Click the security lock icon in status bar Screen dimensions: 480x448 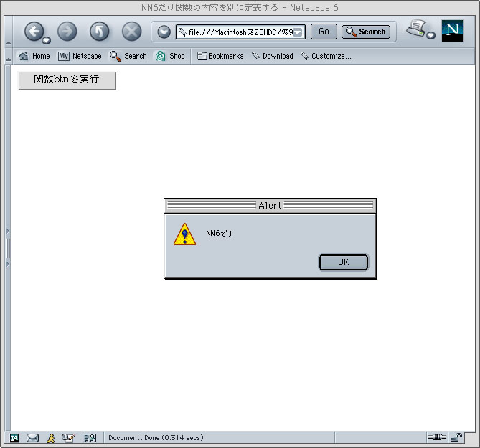(x=456, y=437)
